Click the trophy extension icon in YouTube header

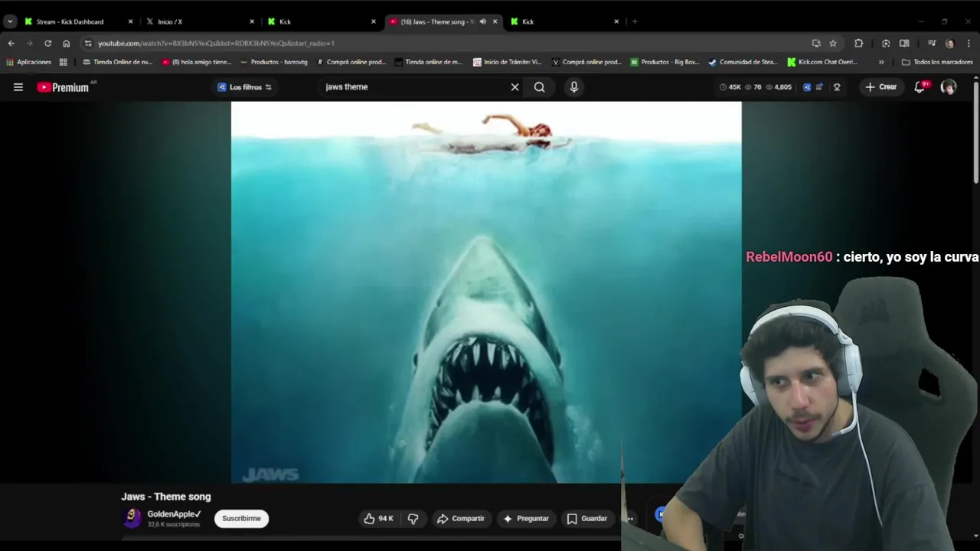(837, 87)
